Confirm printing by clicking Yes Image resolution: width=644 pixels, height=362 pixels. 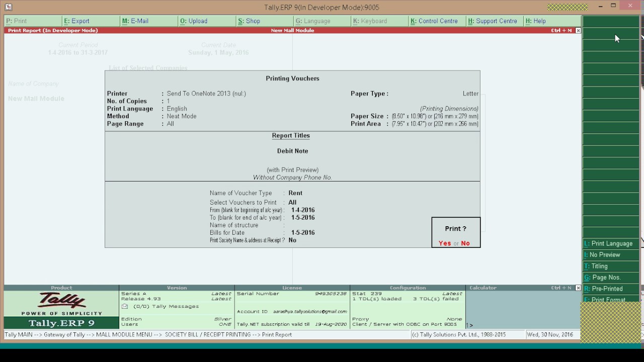tap(445, 243)
